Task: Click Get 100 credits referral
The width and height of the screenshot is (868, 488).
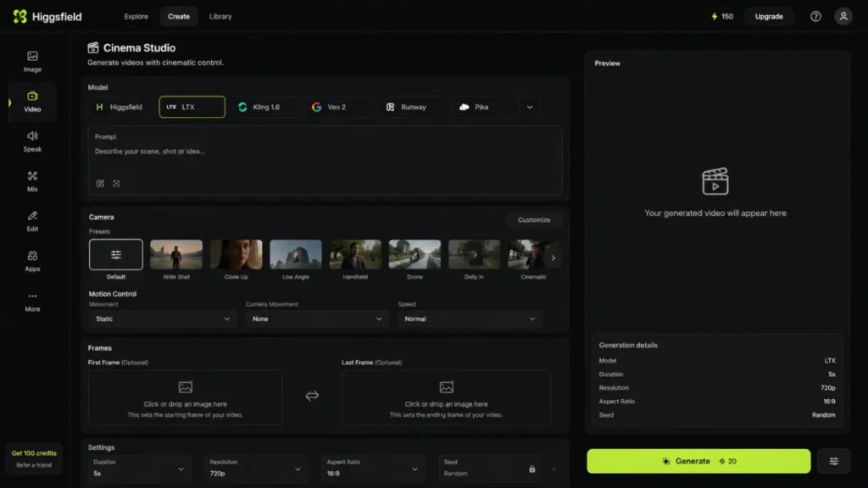Action: (x=34, y=458)
